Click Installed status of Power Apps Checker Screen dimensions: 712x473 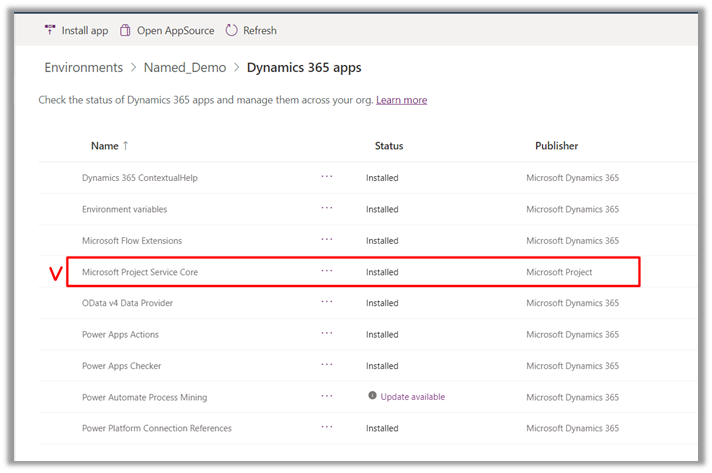(382, 366)
